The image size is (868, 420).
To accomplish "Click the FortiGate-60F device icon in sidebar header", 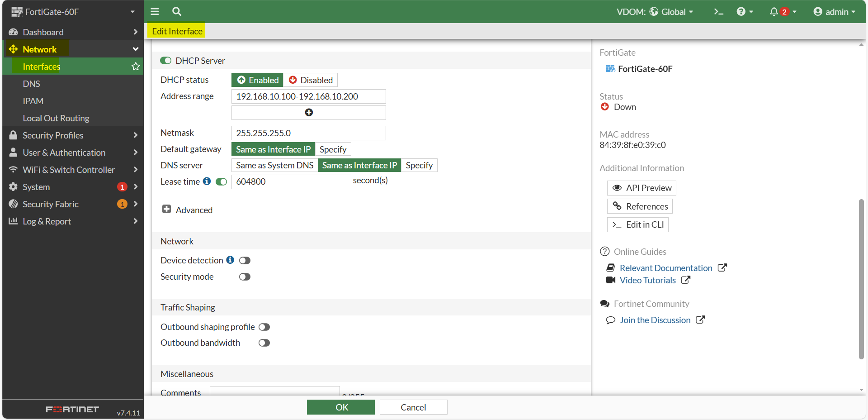I will (17, 12).
